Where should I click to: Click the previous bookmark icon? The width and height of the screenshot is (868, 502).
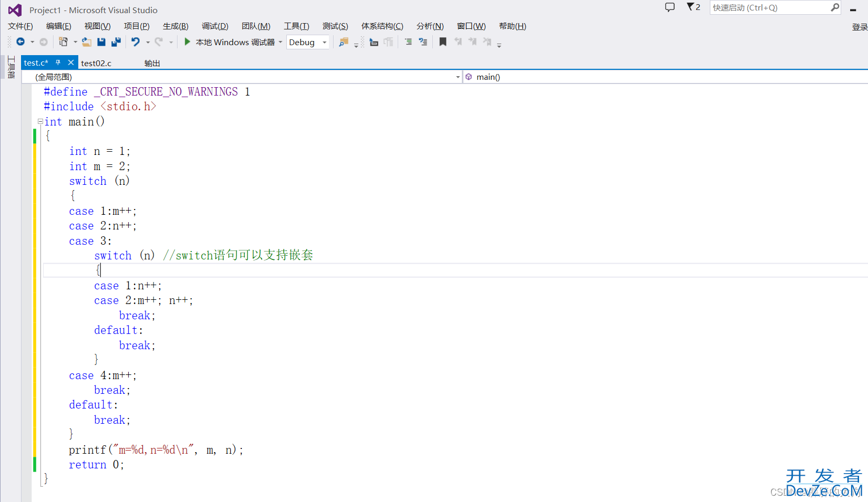pos(458,42)
